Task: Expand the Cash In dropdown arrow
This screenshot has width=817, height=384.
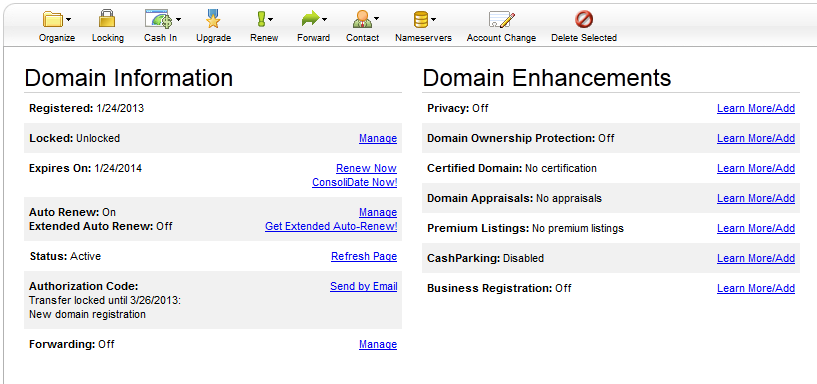Action: click(178, 20)
